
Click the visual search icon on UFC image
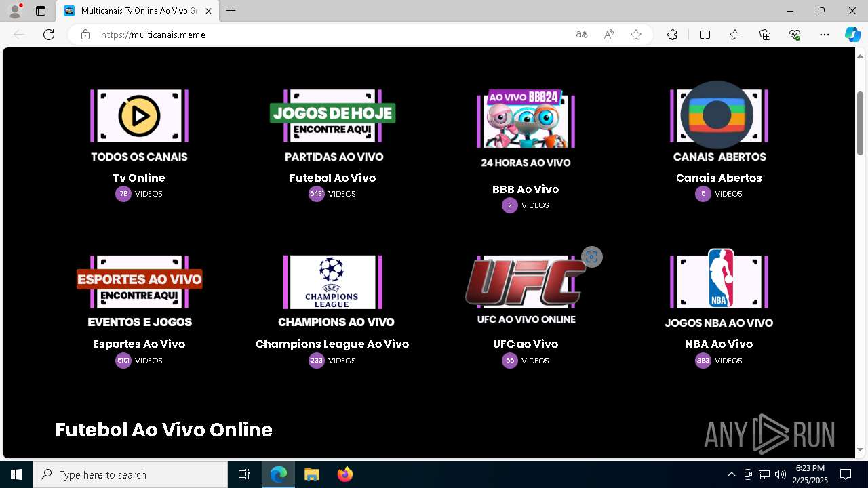tap(592, 257)
